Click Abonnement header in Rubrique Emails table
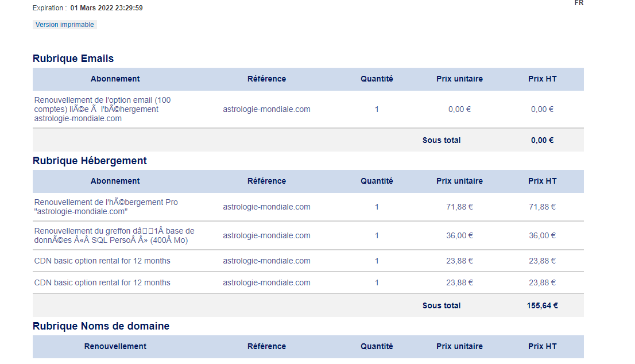The image size is (635, 364). (x=115, y=79)
